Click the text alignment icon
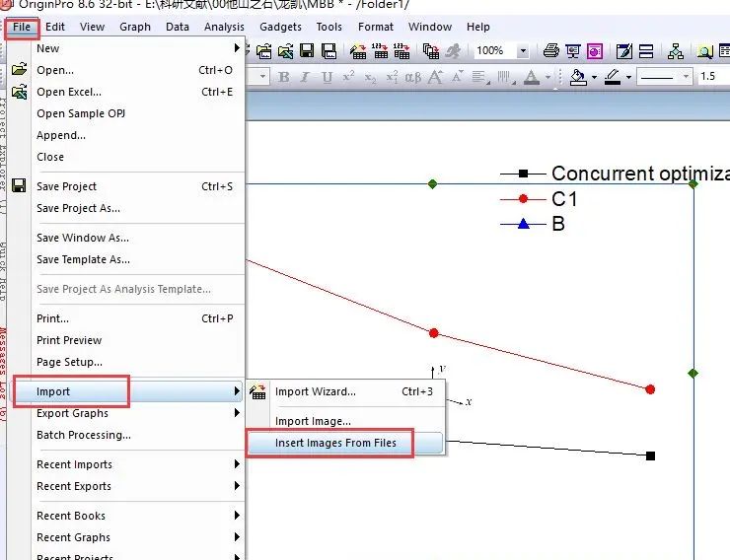The image size is (730, 560). [479, 77]
